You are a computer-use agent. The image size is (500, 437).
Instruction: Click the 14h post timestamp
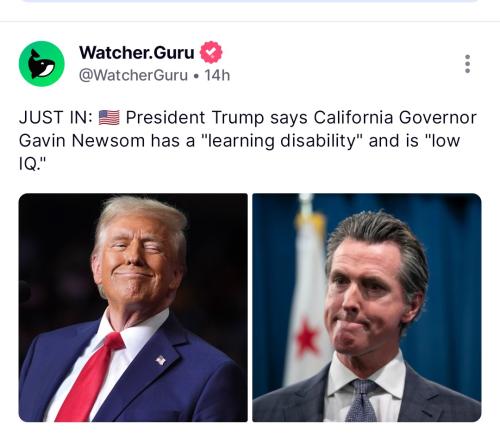pyautogui.click(x=217, y=75)
